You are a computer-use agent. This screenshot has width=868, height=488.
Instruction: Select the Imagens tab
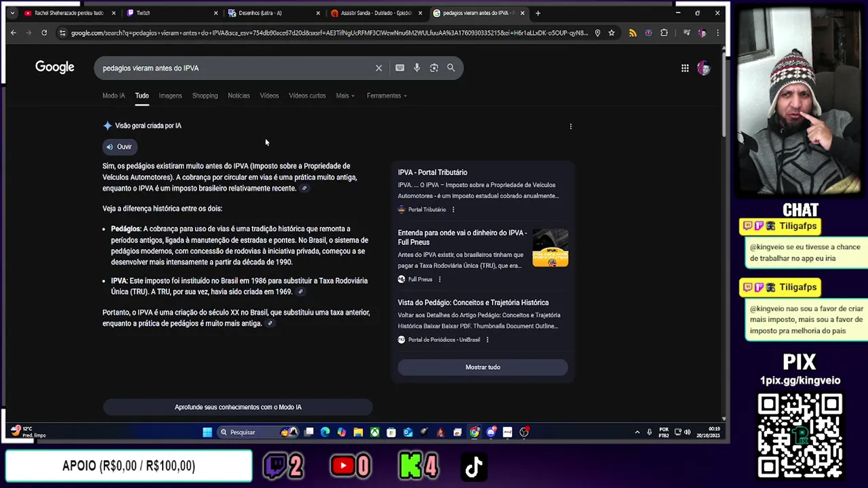[170, 96]
